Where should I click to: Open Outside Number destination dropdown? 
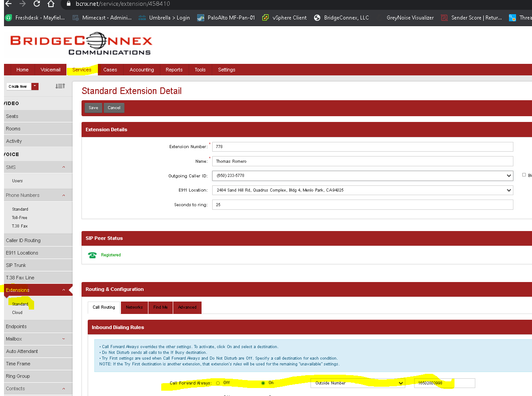pos(357,383)
